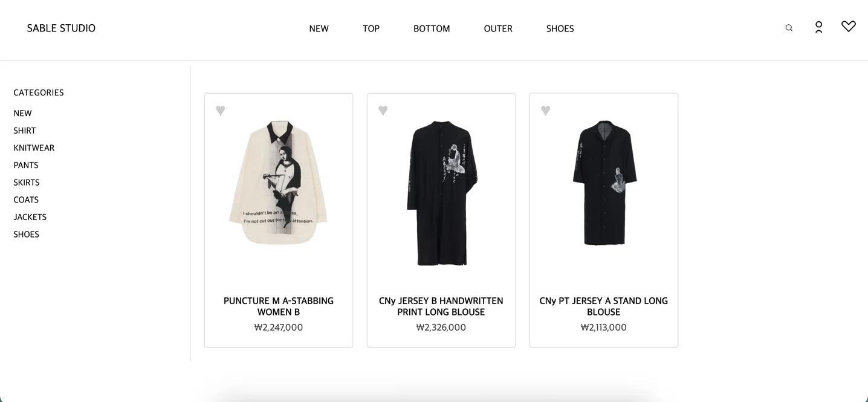Open the user account icon
The image size is (868, 402).
818,27
